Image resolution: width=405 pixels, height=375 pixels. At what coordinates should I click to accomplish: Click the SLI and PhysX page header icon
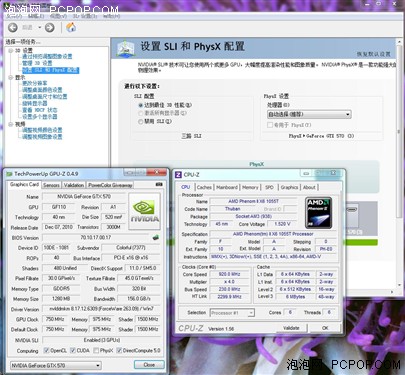pos(126,49)
